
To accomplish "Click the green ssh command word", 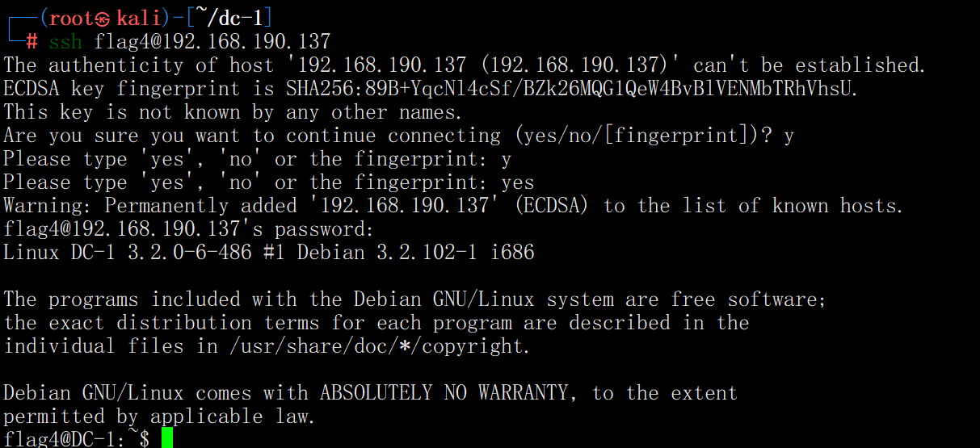I will [66, 42].
